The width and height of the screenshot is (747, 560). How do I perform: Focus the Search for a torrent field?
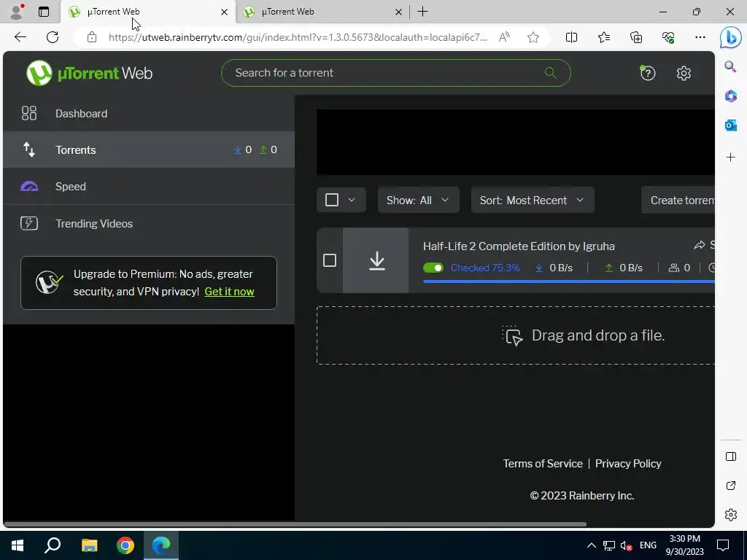pos(395,73)
